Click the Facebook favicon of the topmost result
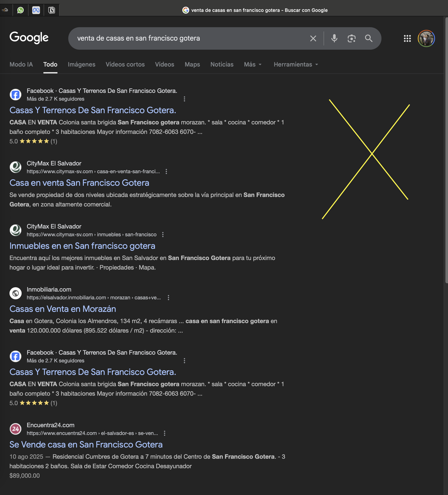This screenshot has height=495, width=448. point(16,95)
